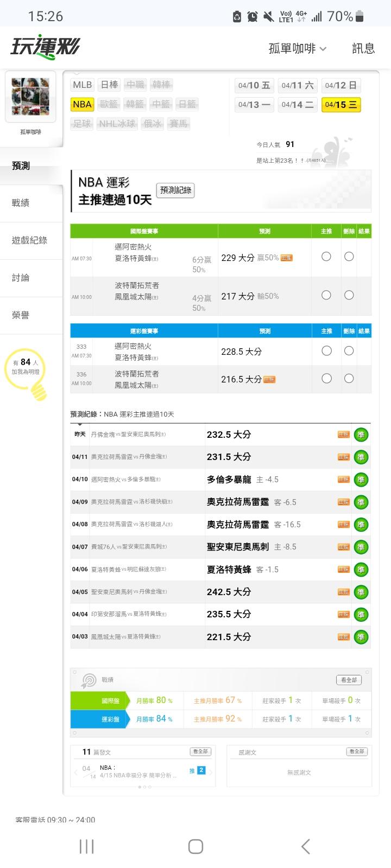Open the 預測記錄 button
This screenshot has width=391, height=868.
coord(175,190)
